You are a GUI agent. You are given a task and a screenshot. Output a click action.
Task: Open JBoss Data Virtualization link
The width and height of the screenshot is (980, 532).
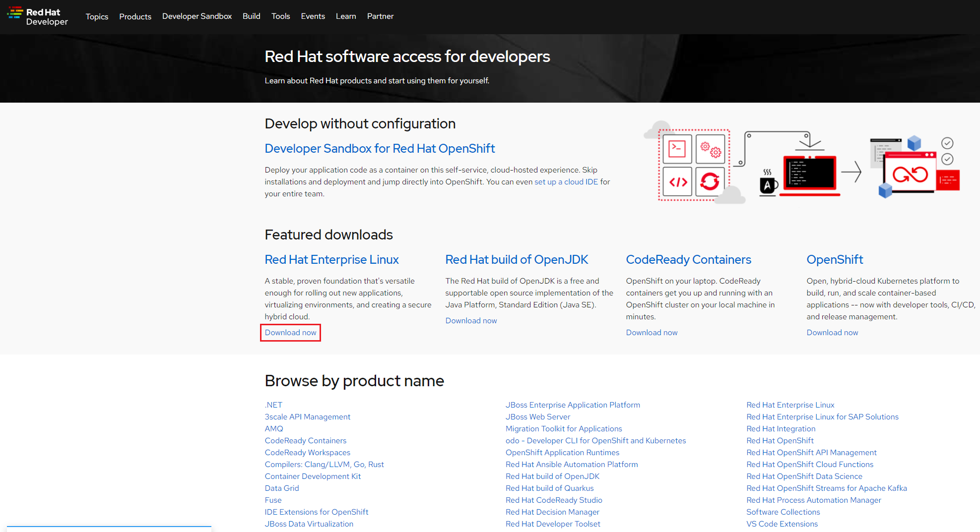[x=309, y=524]
